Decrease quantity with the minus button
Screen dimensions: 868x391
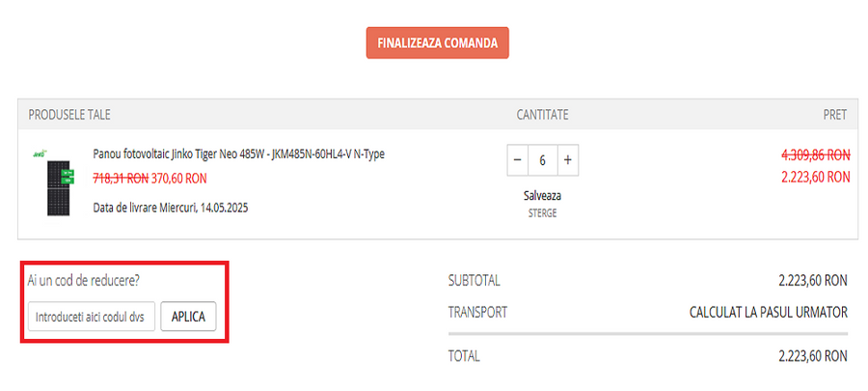(x=517, y=160)
